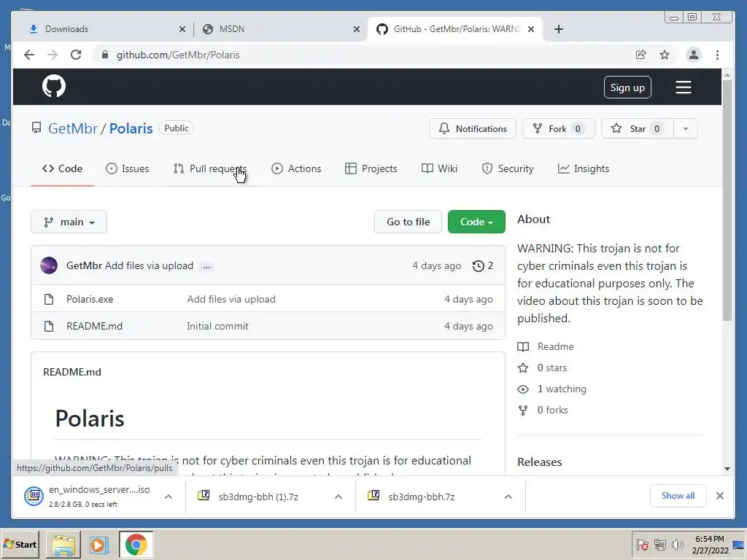Open the Polaris.exe file link
This screenshot has width=747, height=560.
90,299
